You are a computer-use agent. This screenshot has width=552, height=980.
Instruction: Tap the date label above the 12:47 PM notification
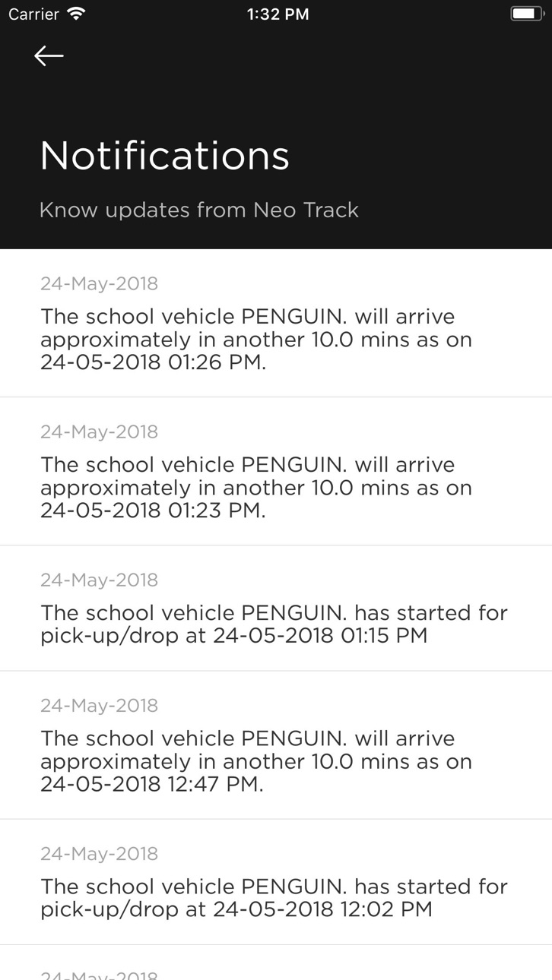100,705
